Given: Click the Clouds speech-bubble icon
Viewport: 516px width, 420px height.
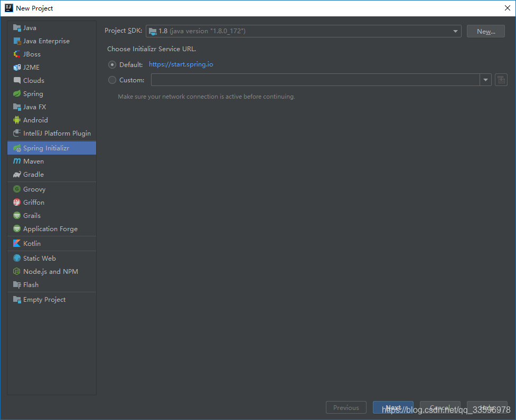Looking at the screenshot, I should [17, 81].
